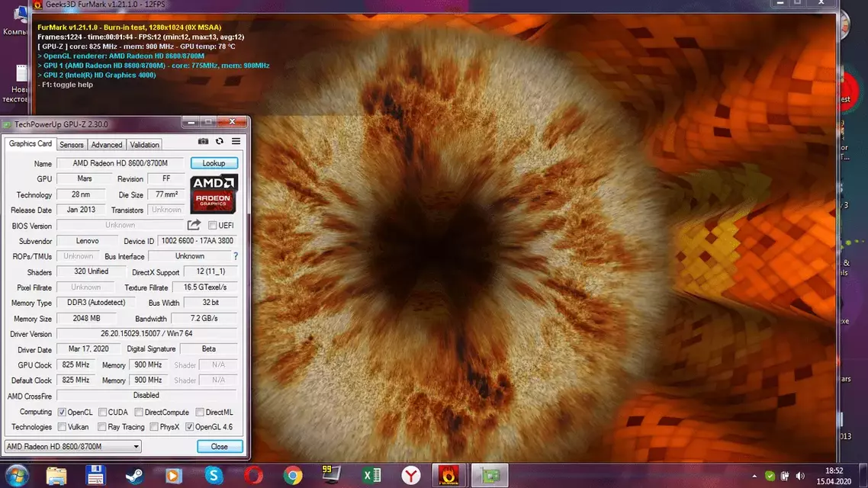868x488 pixels.
Task: Click the green shield tray icon
Action: point(770,476)
